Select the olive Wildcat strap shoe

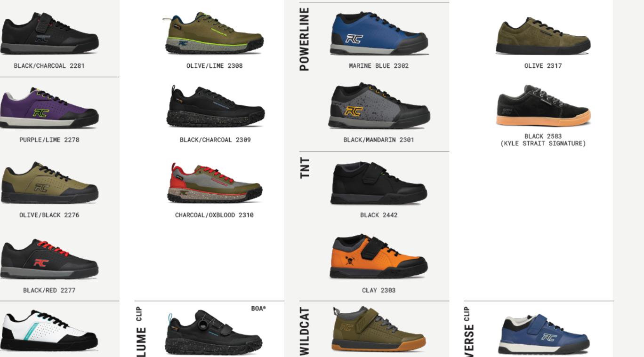[379, 329]
